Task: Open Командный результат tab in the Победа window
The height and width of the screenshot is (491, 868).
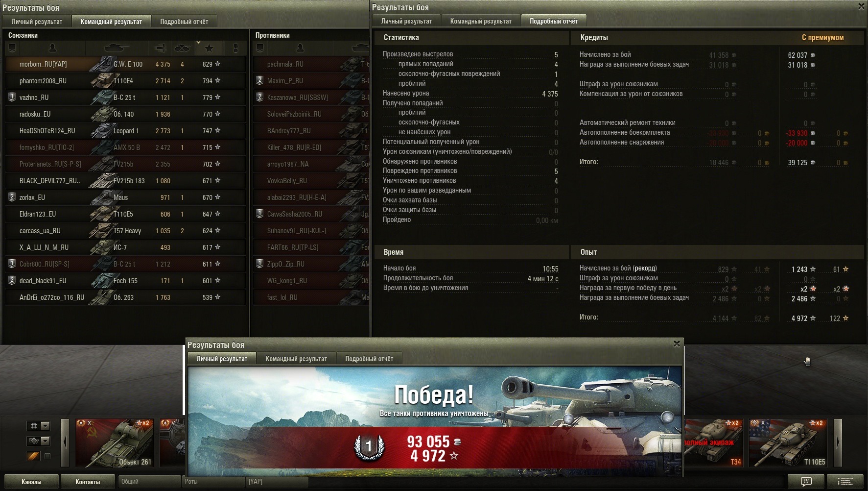Action: pyautogui.click(x=296, y=359)
